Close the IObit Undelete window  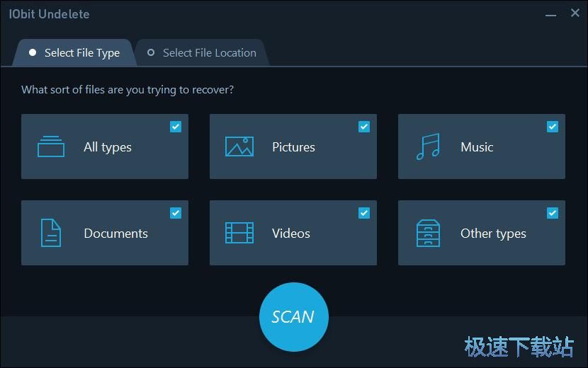pos(575,13)
